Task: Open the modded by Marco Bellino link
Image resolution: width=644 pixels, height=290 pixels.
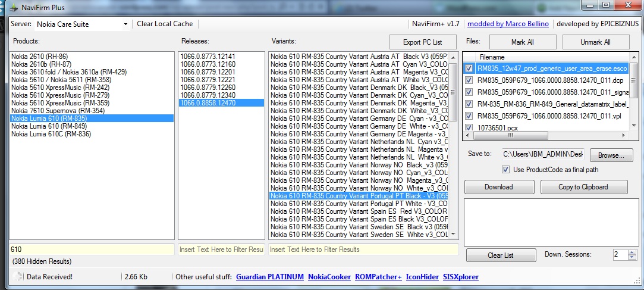Action: coord(508,24)
